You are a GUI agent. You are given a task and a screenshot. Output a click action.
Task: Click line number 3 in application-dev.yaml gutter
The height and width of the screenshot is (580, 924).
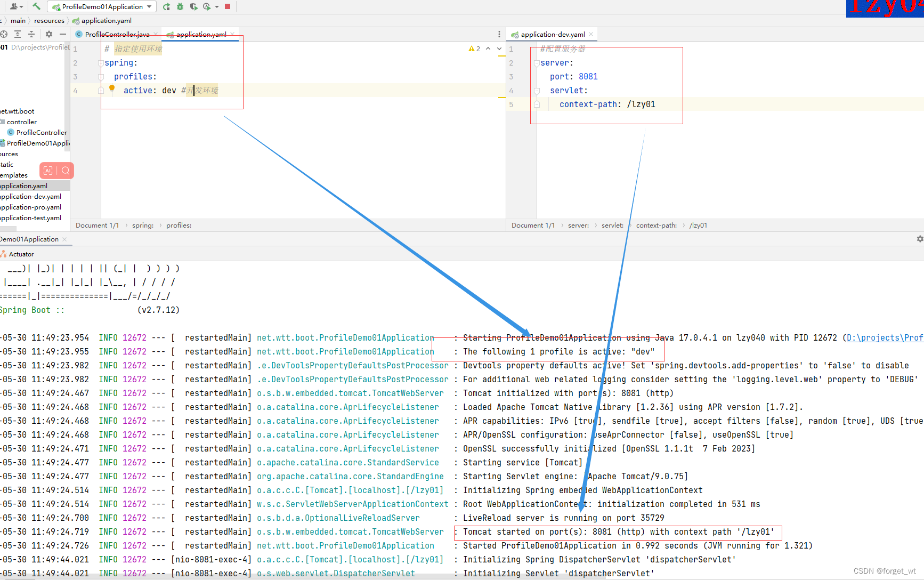pos(511,77)
